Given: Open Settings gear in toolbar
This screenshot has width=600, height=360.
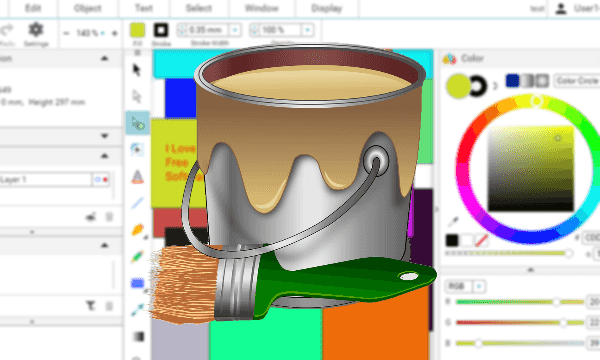Looking at the screenshot, I should pos(36,30).
